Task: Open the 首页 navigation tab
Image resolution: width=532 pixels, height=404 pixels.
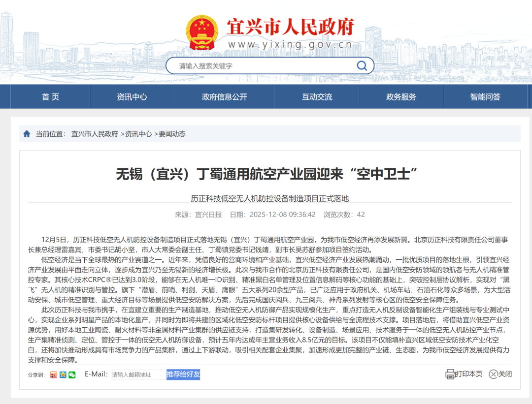Action: tap(50, 97)
